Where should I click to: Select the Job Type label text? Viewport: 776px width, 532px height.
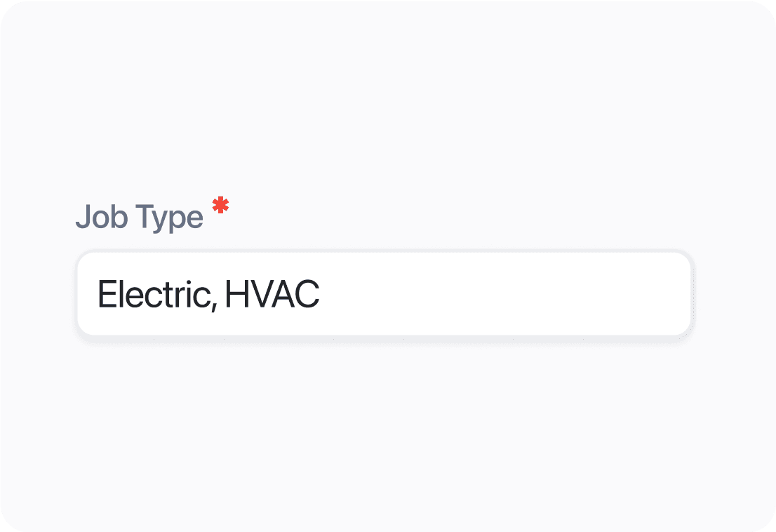tap(139, 217)
